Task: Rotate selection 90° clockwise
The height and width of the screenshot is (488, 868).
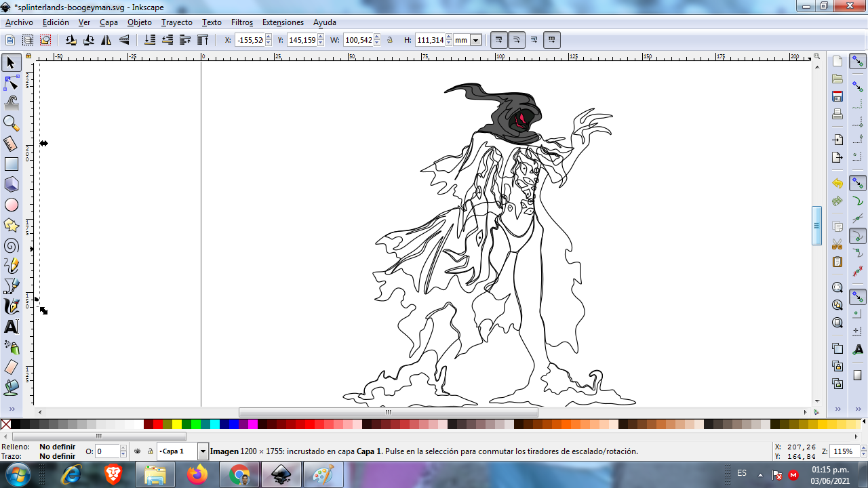Action: (x=89, y=40)
